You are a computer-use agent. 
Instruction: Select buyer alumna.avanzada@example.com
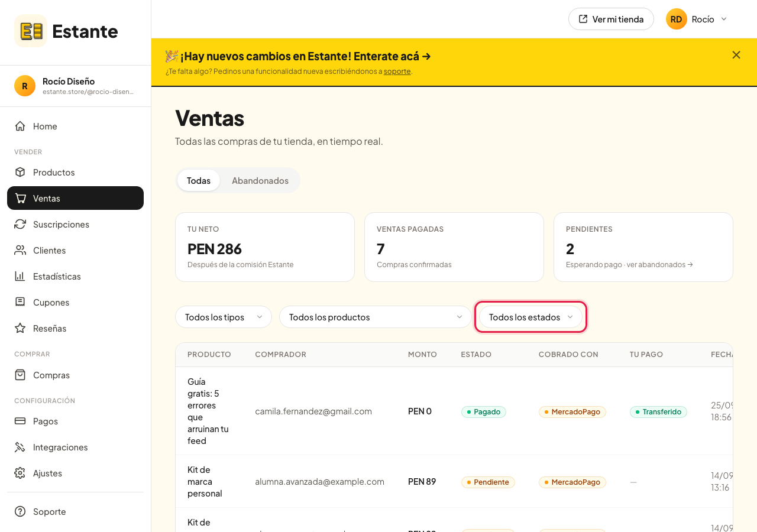pos(319,482)
